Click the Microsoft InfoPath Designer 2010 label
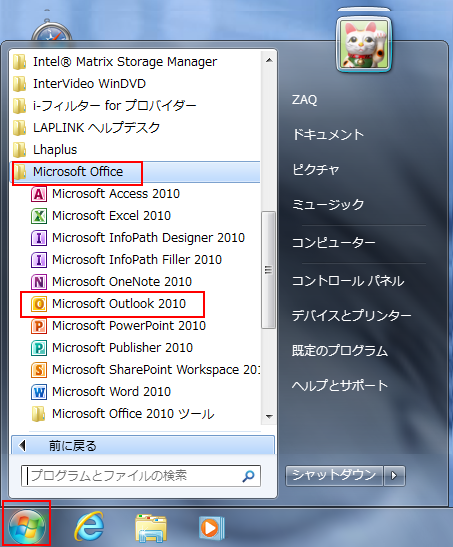The height and width of the screenshot is (547, 453). [x=149, y=238]
